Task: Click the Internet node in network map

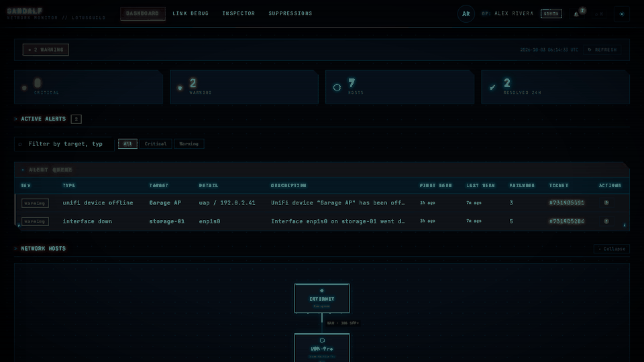Action: pos(322,298)
